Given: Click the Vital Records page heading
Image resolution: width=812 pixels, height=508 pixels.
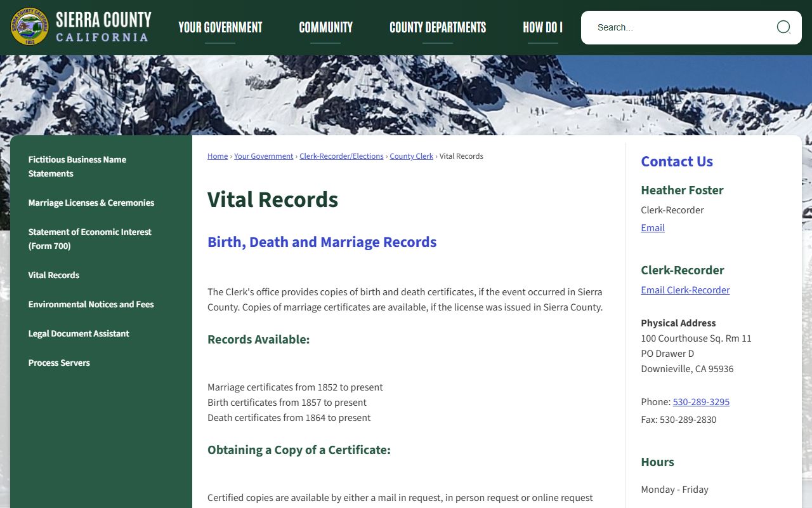Looking at the screenshot, I should click(x=273, y=199).
